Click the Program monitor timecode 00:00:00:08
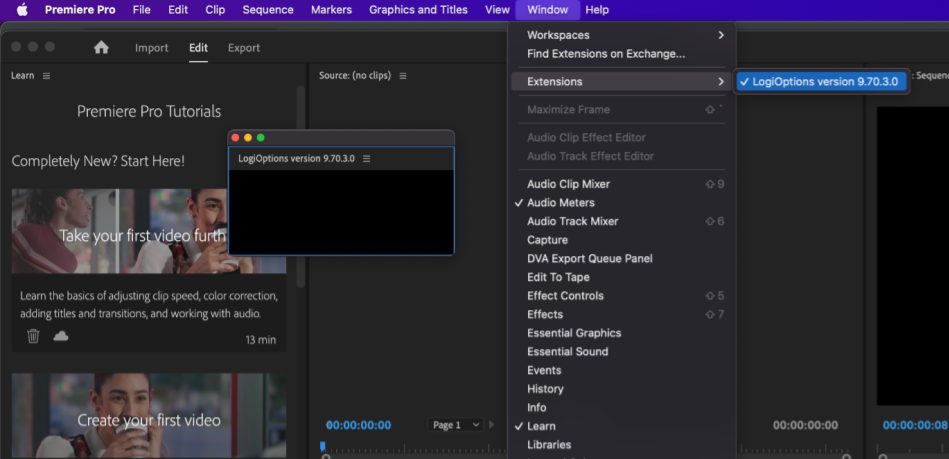 [x=915, y=425]
